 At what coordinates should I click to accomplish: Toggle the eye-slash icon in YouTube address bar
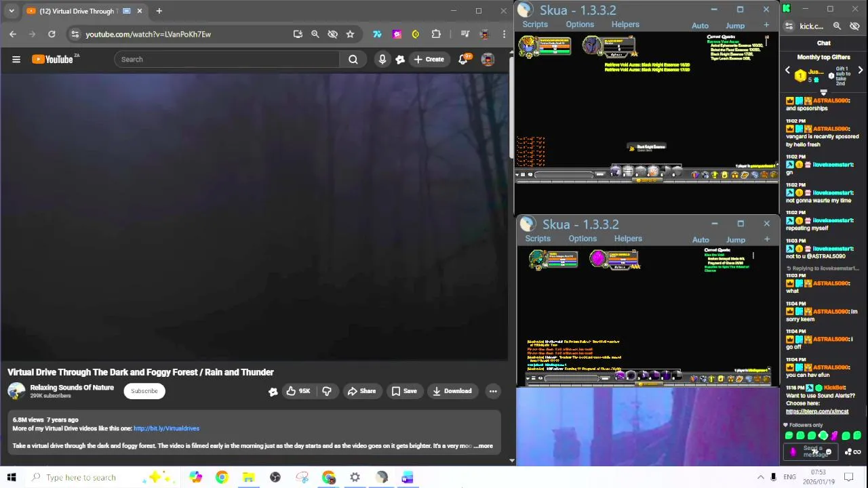[333, 34]
